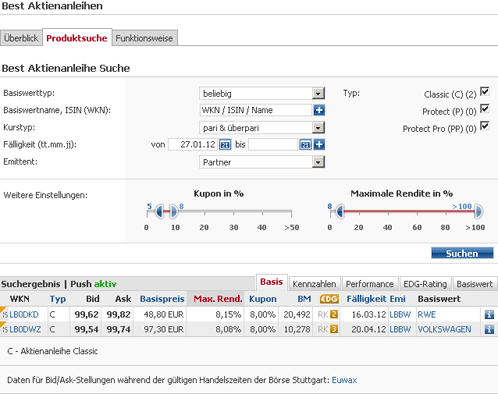Click the LBBW issuer link in the RWE row
The height and width of the screenshot is (394, 498).
pyautogui.click(x=400, y=314)
